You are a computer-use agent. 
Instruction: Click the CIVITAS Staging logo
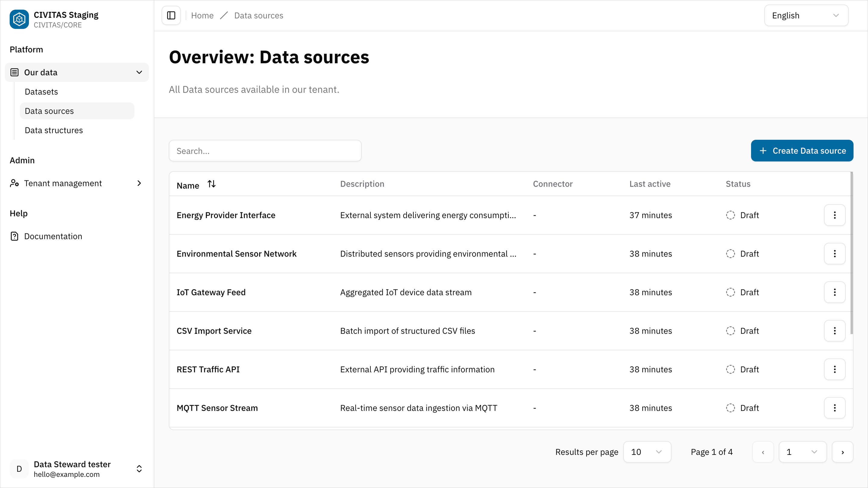tap(19, 19)
